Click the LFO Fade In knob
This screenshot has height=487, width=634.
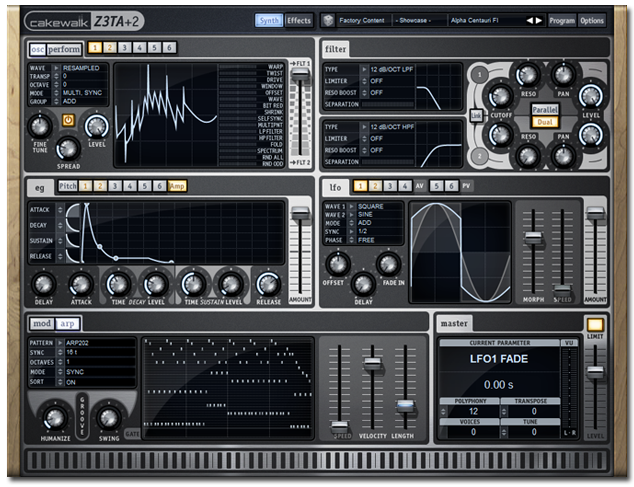click(389, 265)
